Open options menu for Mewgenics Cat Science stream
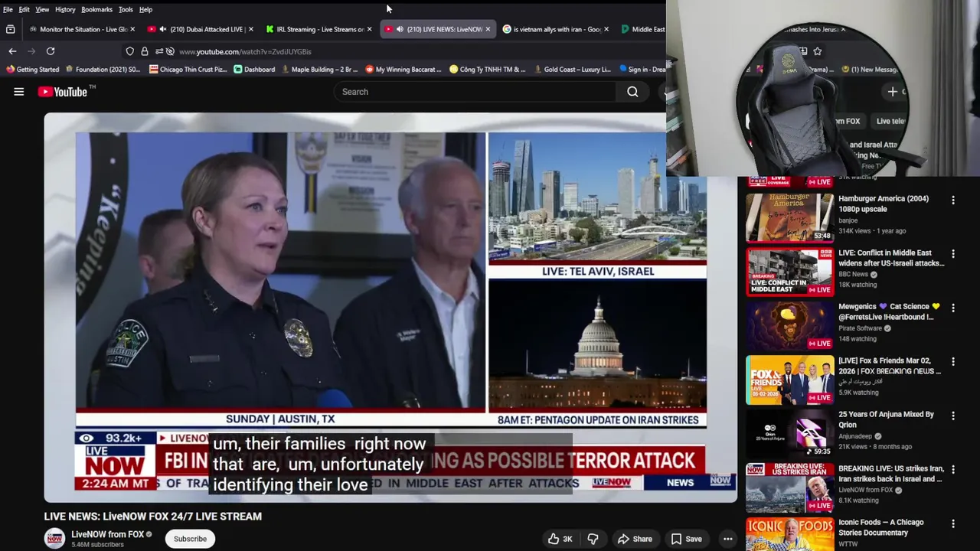Image resolution: width=980 pixels, height=551 pixels. (x=953, y=308)
